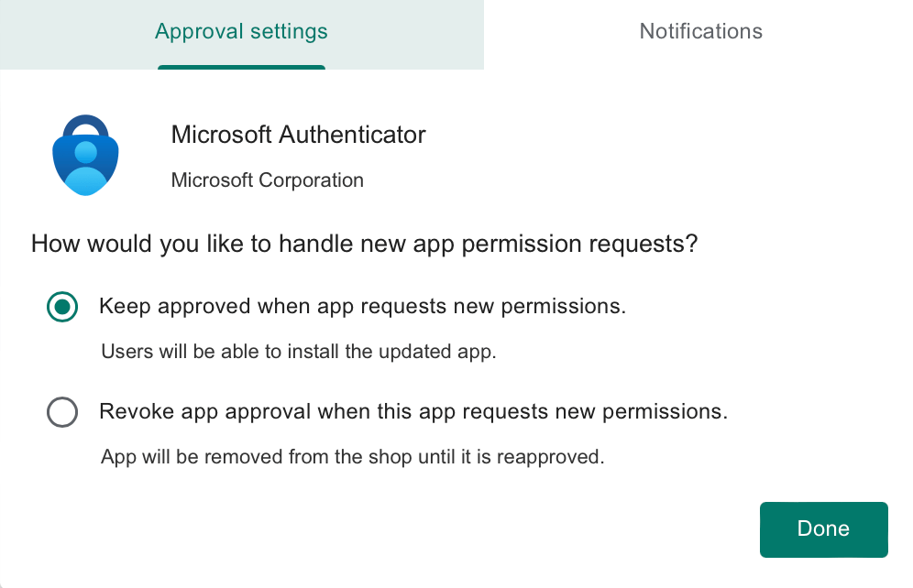Click "App will be removed from the shop" text
The width and height of the screenshot is (913, 588).
click(352, 456)
